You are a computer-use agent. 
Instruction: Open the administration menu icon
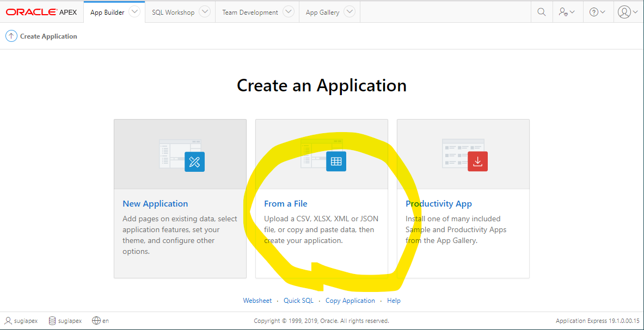click(566, 12)
